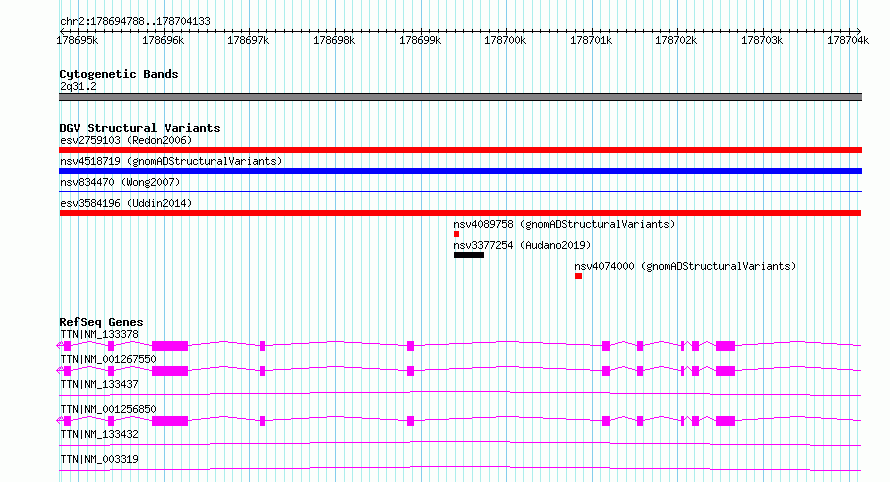Click the 178695k ruler label
890x482 pixels.
coord(77,40)
